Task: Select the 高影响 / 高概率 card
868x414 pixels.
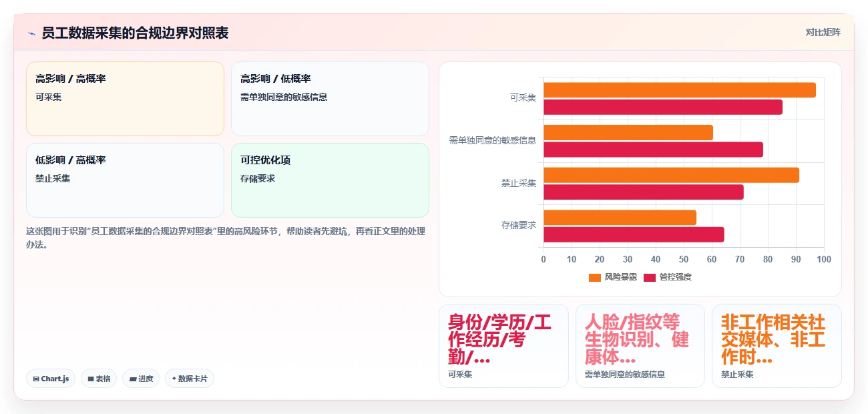Action: tap(125, 99)
